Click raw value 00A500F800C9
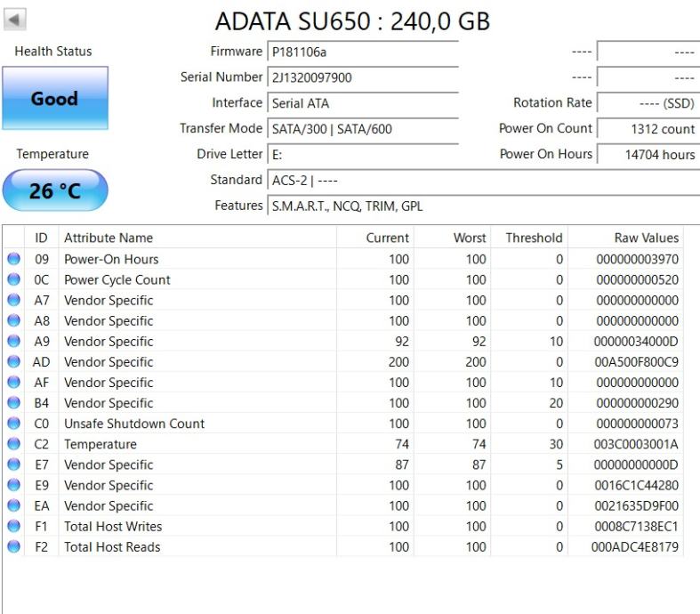Image resolution: width=700 pixels, height=614 pixels. pyautogui.click(x=636, y=361)
